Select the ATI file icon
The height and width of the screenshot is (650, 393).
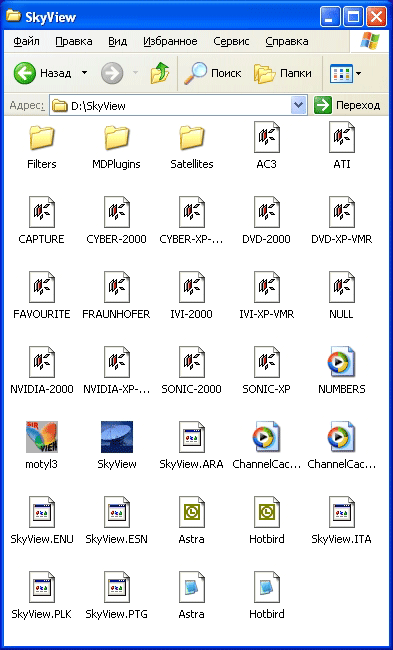tap(342, 137)
